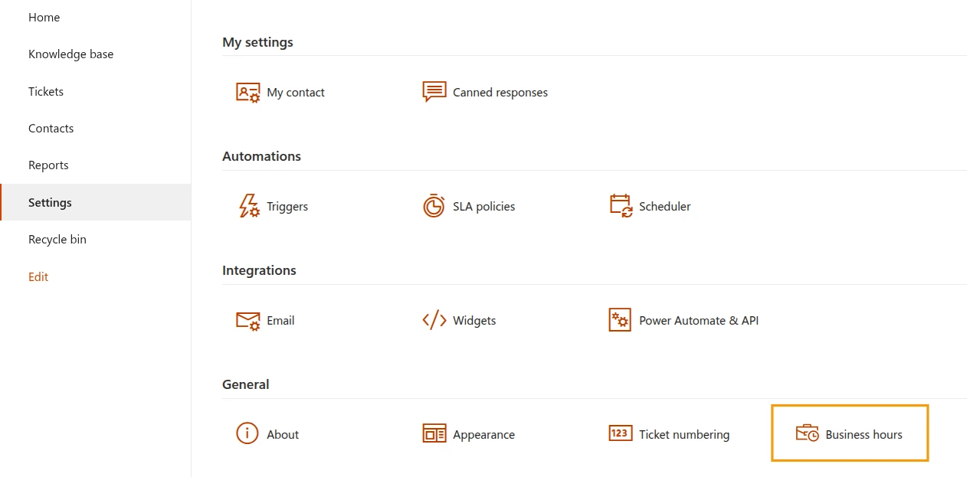
Task: Navigate to Contacts page
Action: pyautogui.click(x=51, y=128)
